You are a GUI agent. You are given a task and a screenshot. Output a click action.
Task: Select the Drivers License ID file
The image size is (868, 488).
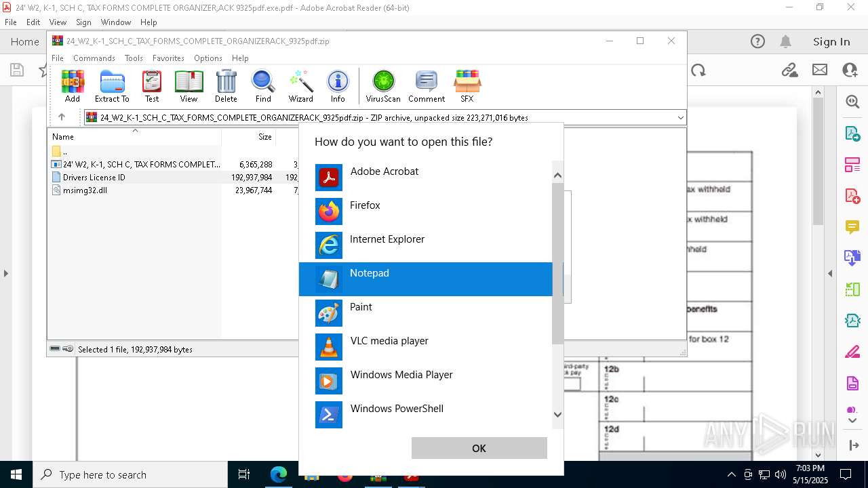tap(94, 178)
